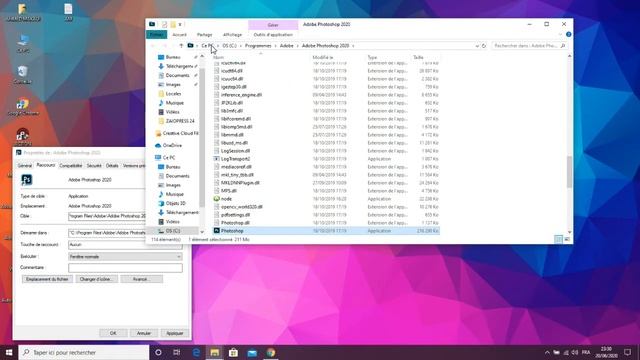Click Emplacement du fichier button

coord(47,279)
